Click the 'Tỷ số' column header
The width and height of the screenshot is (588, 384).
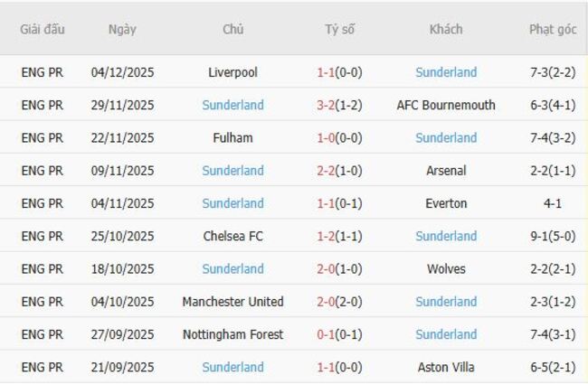click(x=340, y=29)
